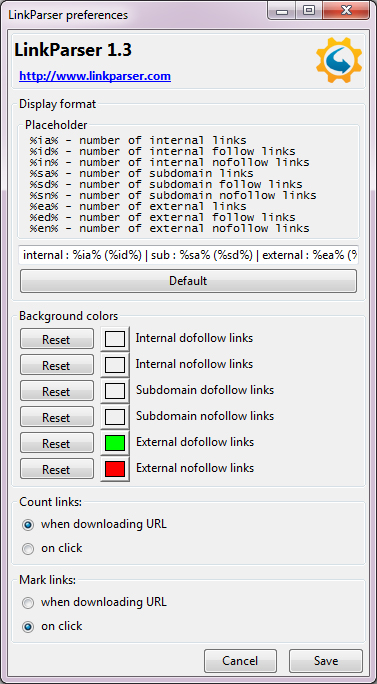Viewport: 377px width, 684px height.
Task: Reset Subdomain nofollow links color
Action: [57, 417]
